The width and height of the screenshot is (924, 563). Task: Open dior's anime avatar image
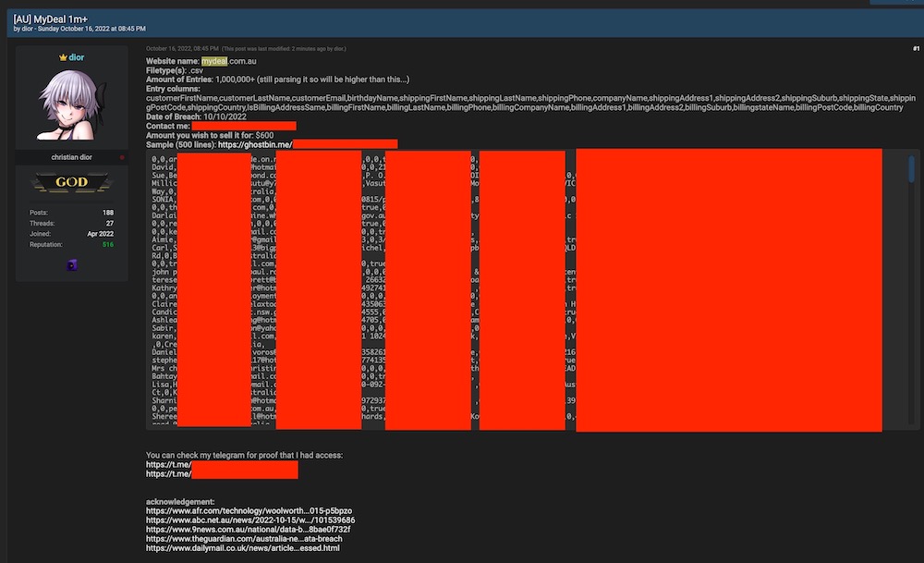tap(72, 105)
